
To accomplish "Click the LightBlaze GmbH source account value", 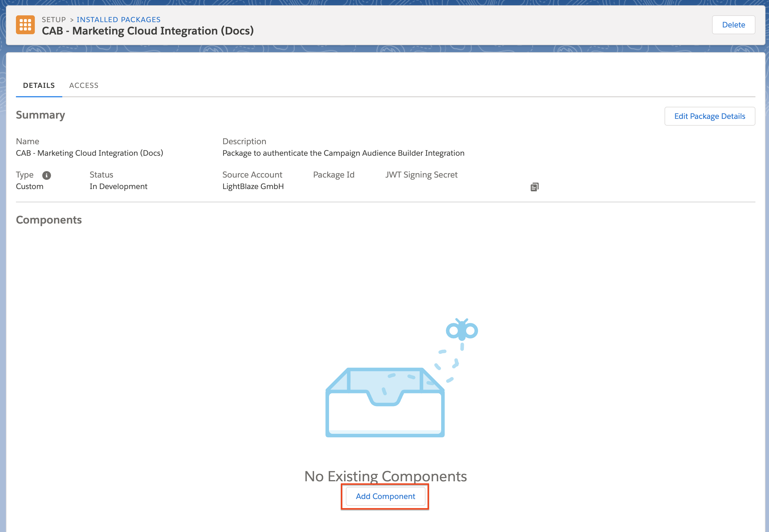I will [253, 186].
